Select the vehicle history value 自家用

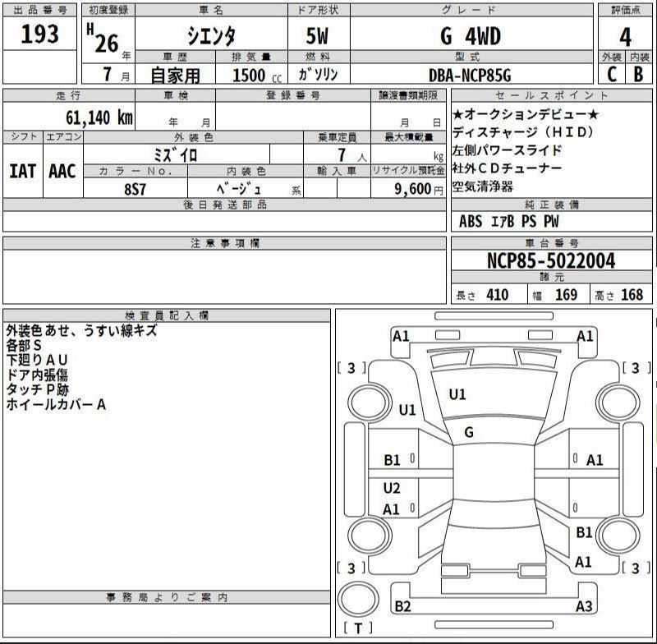(x=175, y=76)
